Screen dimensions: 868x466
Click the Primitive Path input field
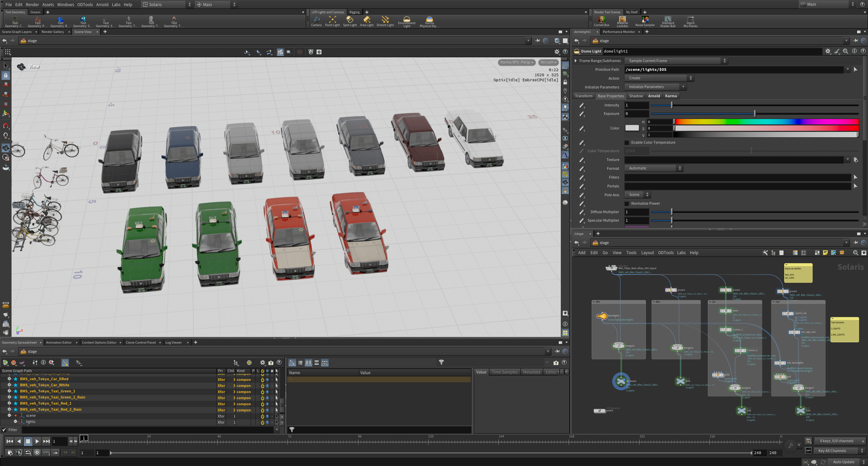(x=734, y=69)
